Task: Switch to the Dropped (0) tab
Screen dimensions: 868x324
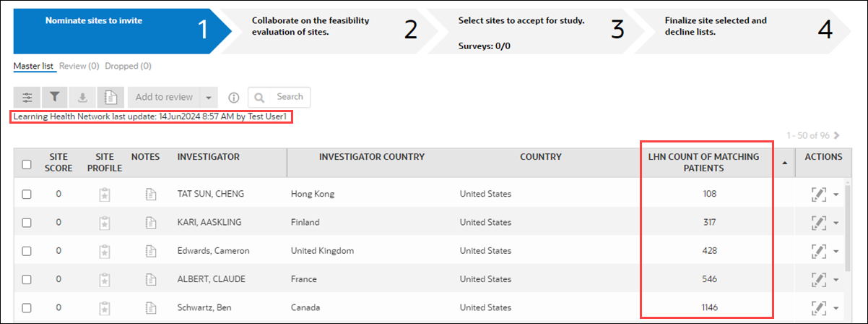Action: point(128,66)
